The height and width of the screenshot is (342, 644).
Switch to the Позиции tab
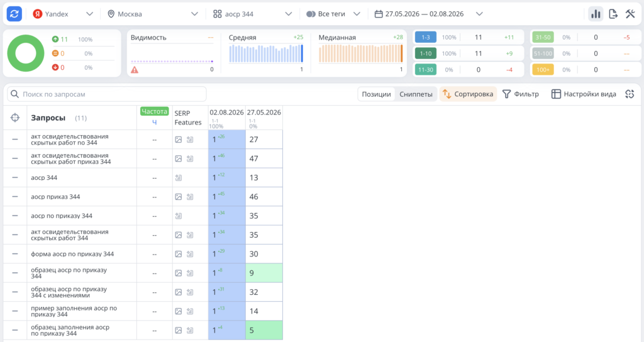point(376,94)
